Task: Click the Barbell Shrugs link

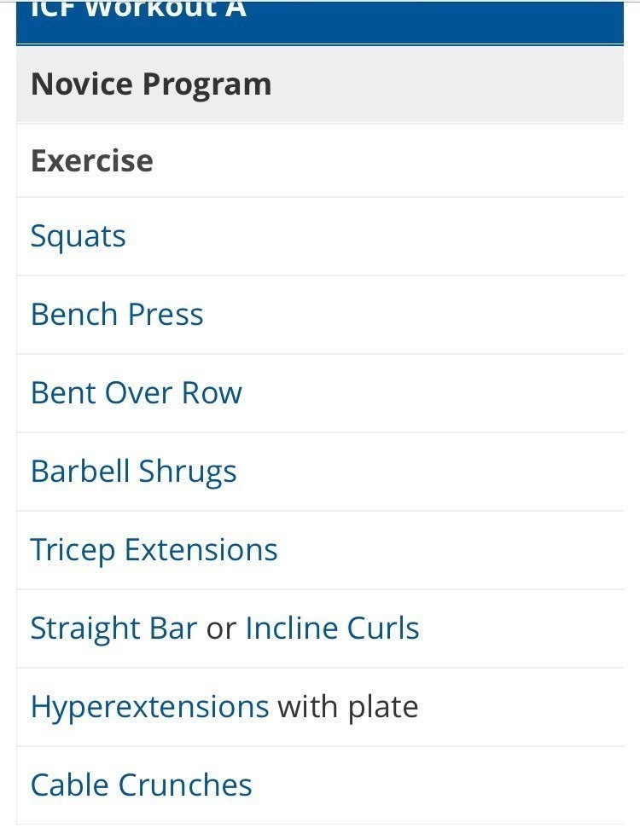Action: (133, 472)
